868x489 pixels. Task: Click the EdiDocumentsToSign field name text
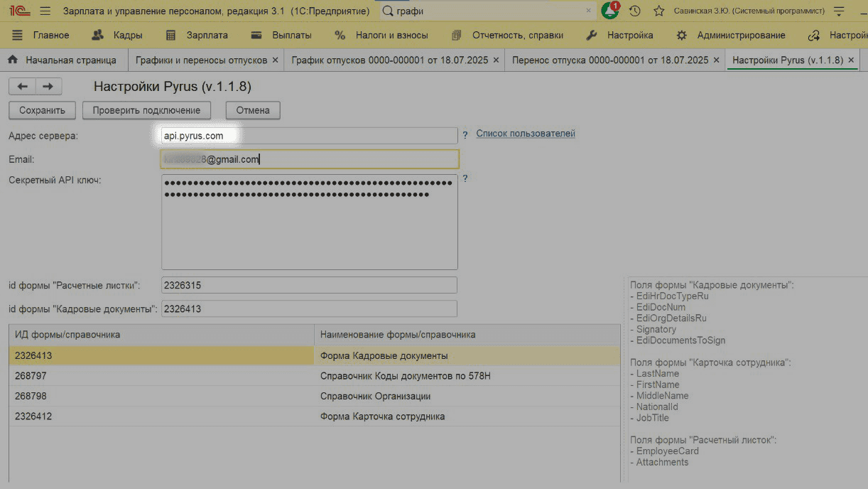pos(680,340)
